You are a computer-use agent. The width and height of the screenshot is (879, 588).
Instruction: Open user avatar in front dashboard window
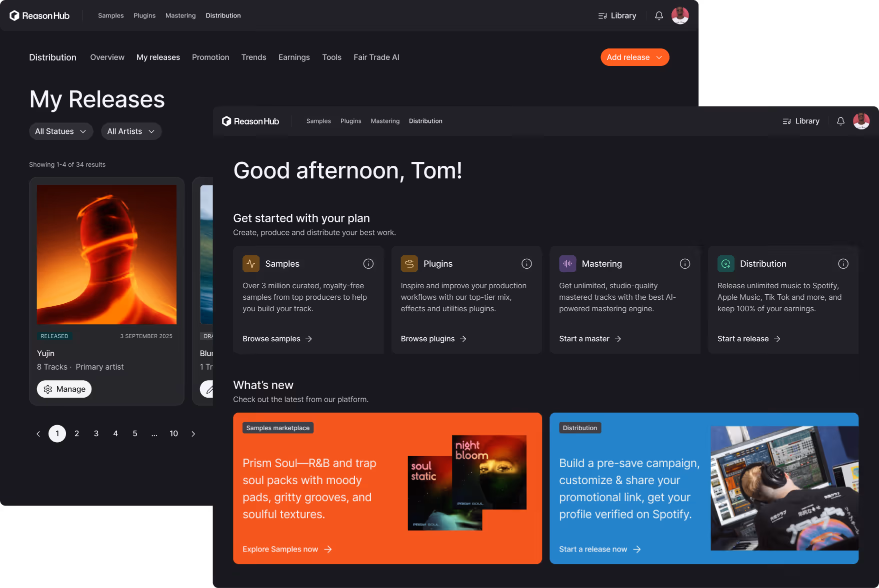coord(861,121)
